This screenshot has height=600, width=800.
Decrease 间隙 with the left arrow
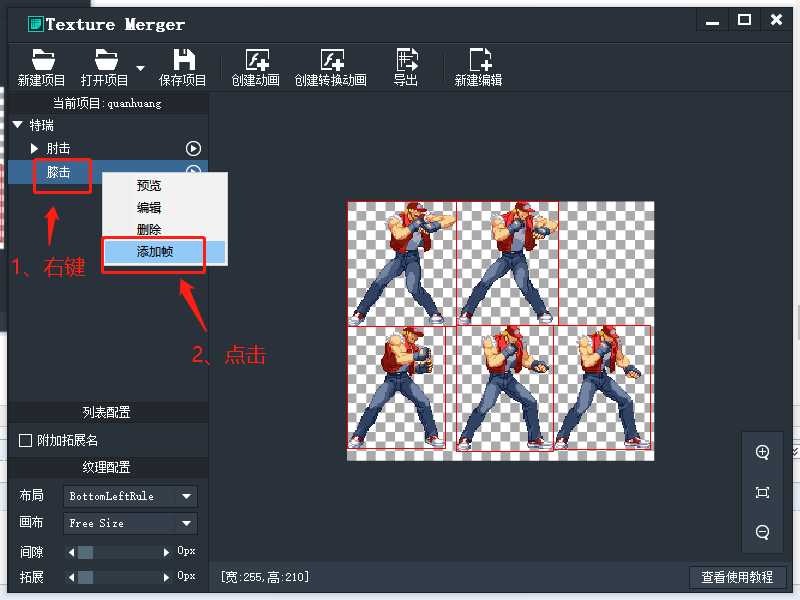tap(71, 552)
